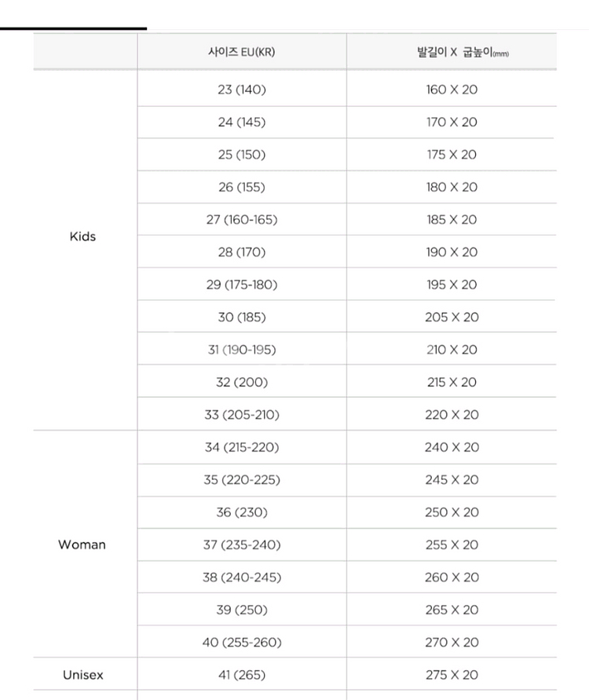Click the 사이즈 EU(KR) column header
589x700 pixels.
(x=242, y=53)
